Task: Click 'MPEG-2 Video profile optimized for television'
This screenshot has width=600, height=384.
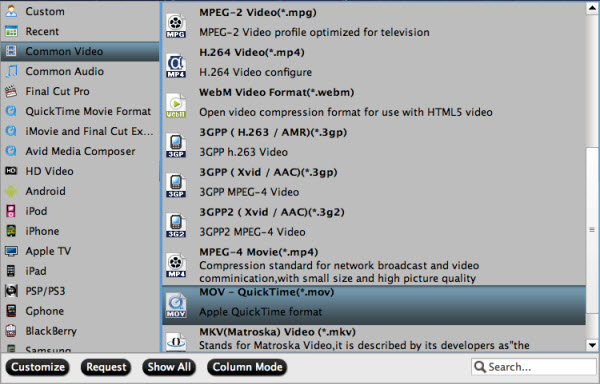Action: pyautogui.click(x=314, y=32)
